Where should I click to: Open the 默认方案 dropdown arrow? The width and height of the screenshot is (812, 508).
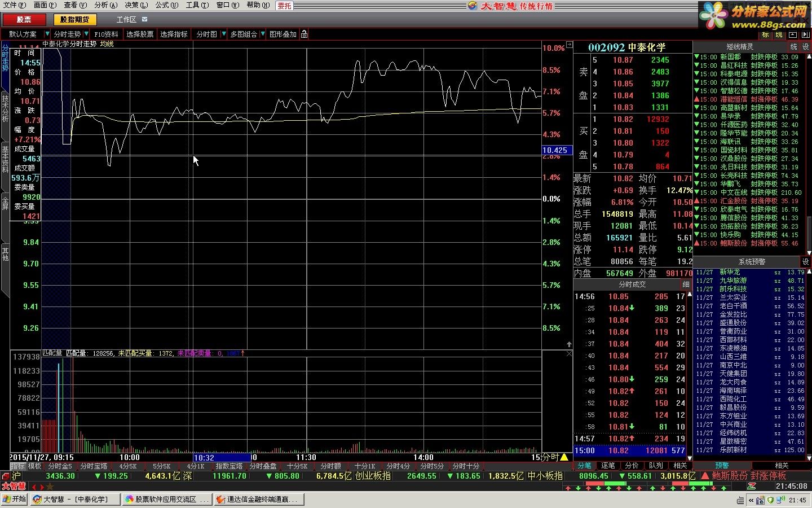tap(47, 34)
